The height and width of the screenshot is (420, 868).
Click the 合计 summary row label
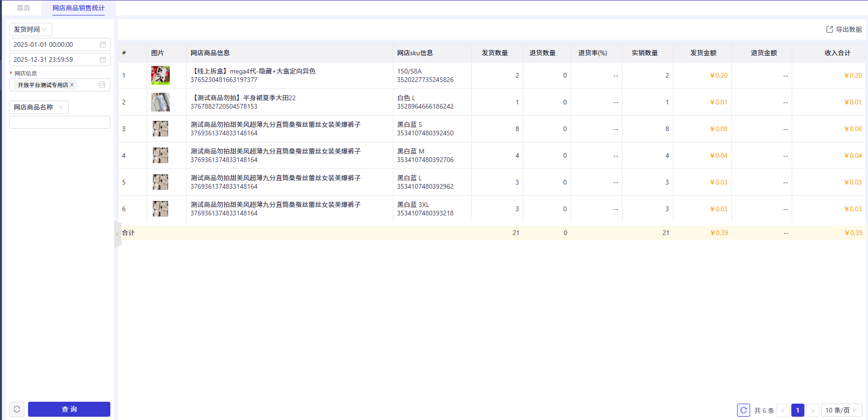[128, 233]
